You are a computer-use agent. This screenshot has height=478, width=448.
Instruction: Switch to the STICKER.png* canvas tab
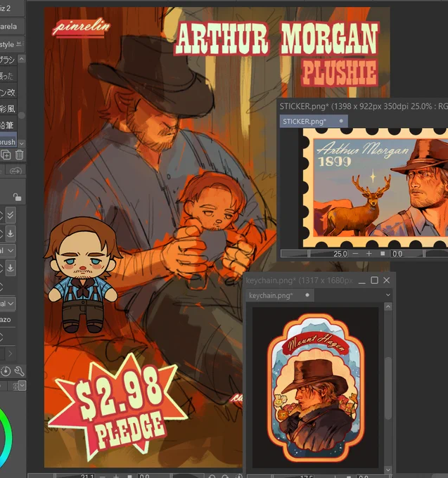tap(314, 122)
